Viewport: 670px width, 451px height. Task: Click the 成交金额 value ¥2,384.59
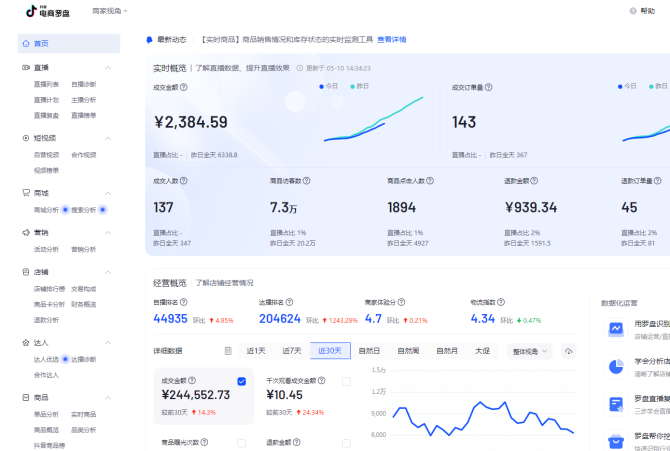pyautogui.click(x=191, y=122)
